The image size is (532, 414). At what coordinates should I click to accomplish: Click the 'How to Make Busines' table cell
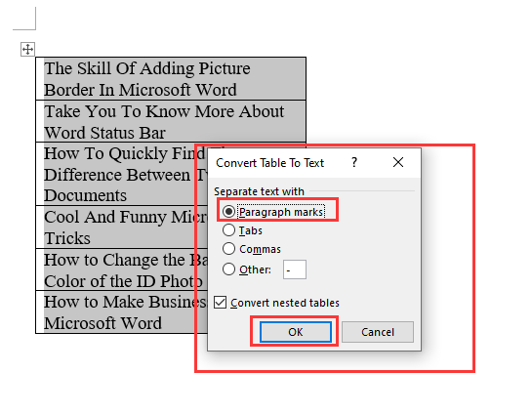(x=121, y=312)
